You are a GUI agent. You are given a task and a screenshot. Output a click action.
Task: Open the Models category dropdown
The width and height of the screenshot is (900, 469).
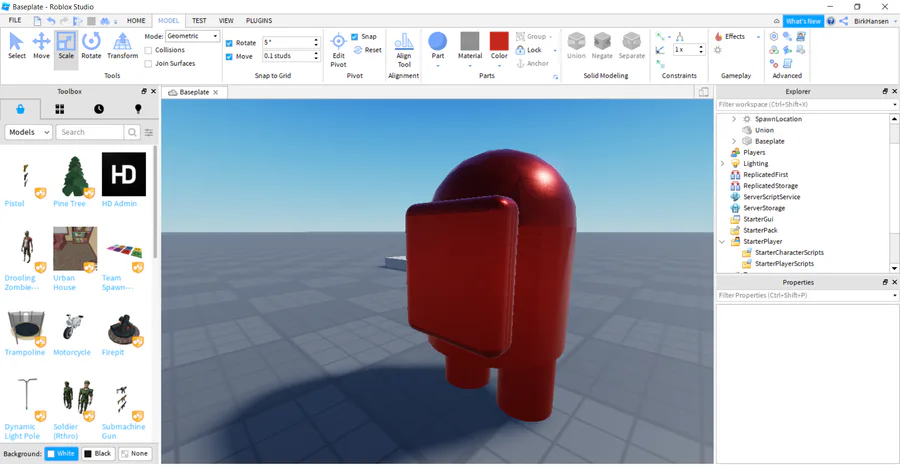pyautogui.click(x=29, y=132)
